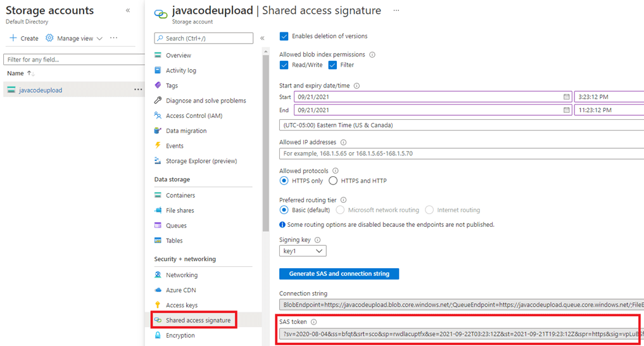The image size is (644, 346).
Task: Click Generate SAS and connection string
Action: (339, 274)
